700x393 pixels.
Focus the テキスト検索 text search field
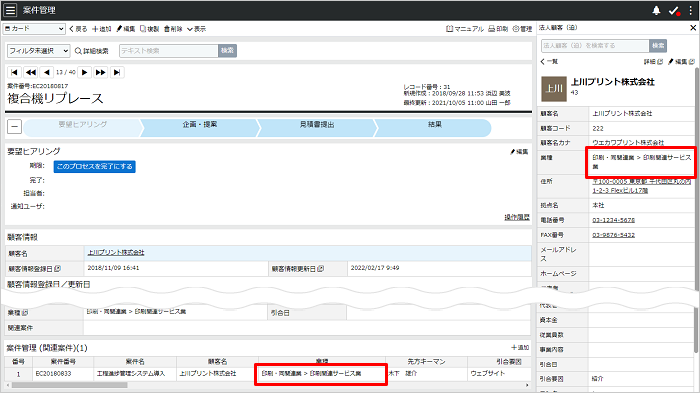[x=169, y=51]
